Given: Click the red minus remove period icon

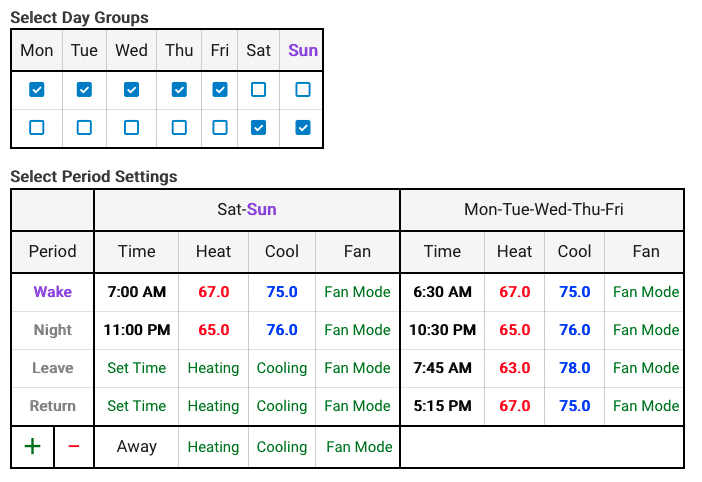Looking at the screenshot, I should (74, 446).
